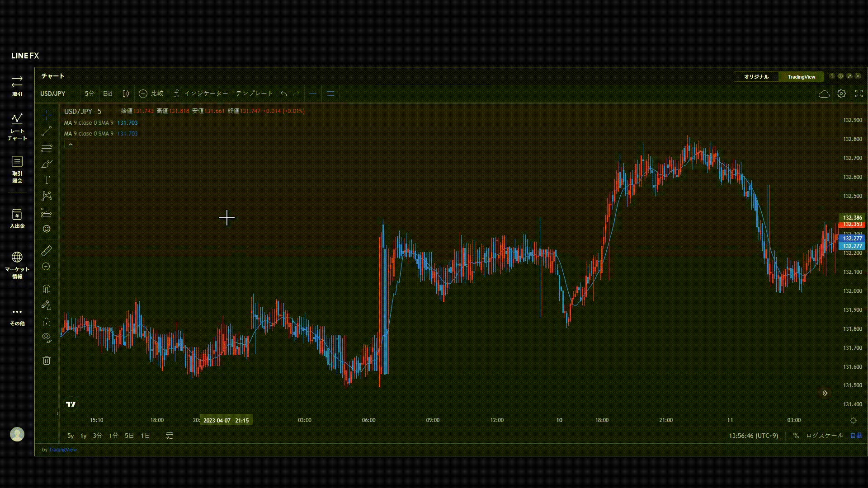Viewport: 868px width, 488px height.
Task: Select the ruler measure tool
Action: [47, 250]
